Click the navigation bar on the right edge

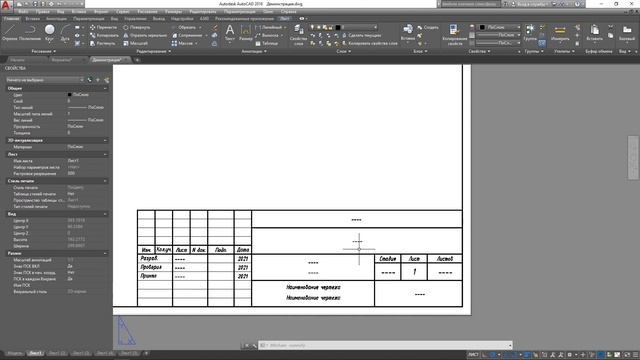click(633, 158)
